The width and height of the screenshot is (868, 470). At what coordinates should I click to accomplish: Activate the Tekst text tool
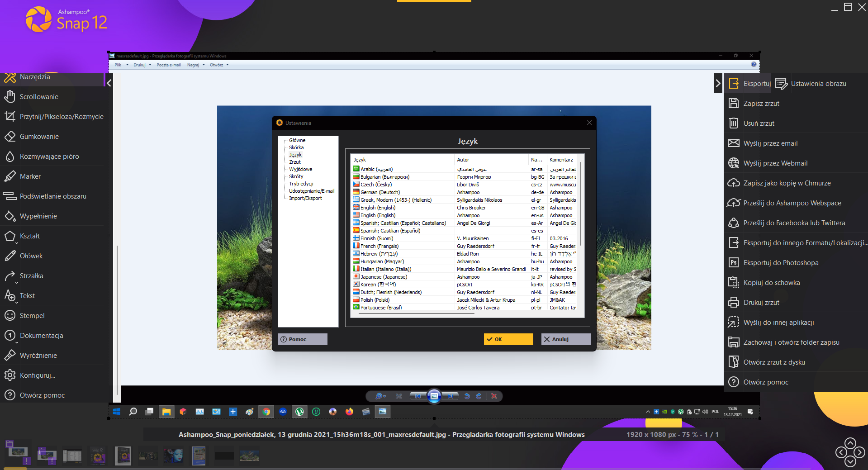[x=52, y=296]
